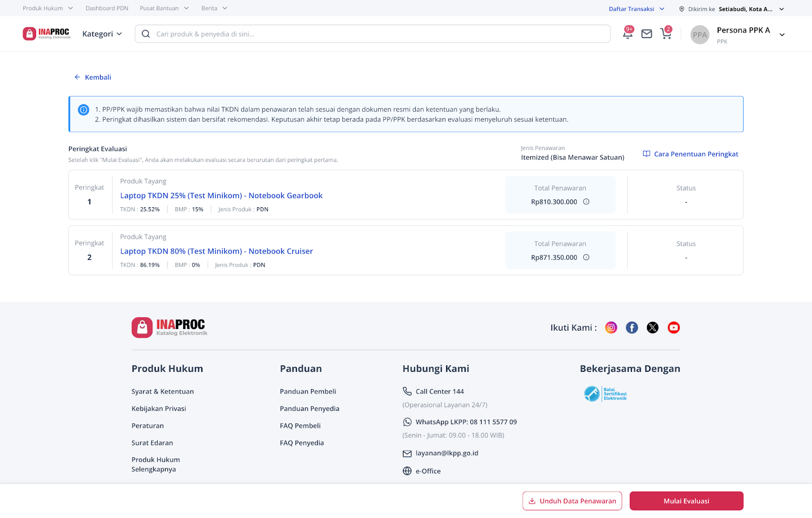The width and height of the screenshot is (812, 518).
Task: Click the Instagram icon in footer
Action: pos(611,328)
